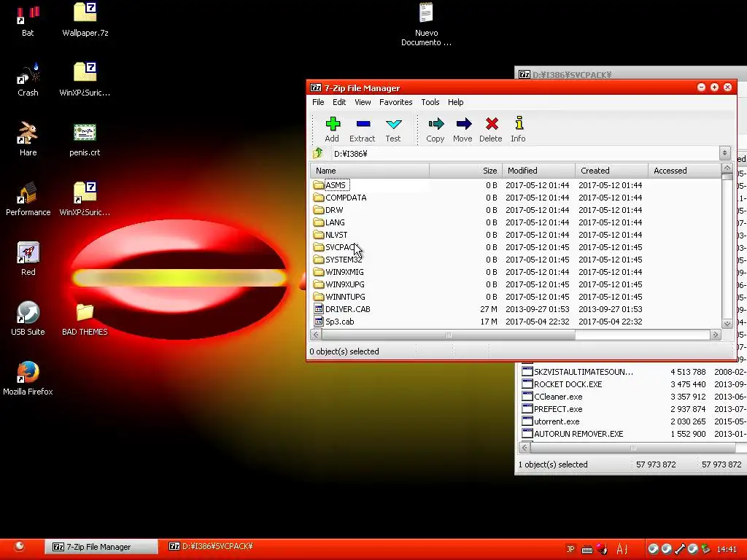Click the 14:41 taskbar clock
747x560 pixels.
click(x=727, y=549)
